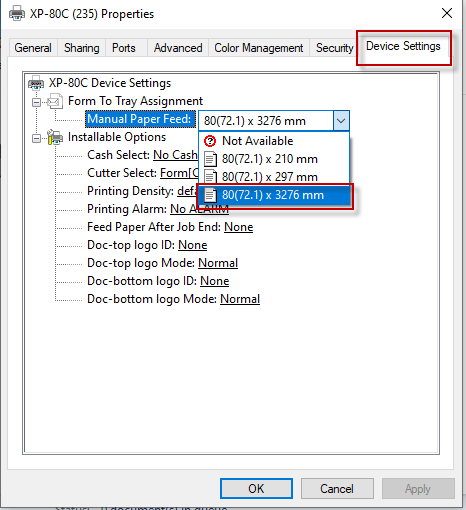466x510 pixels.
Task: Choose 80(72.1) x 3276 mm paper size
Action: pos(274,195)
